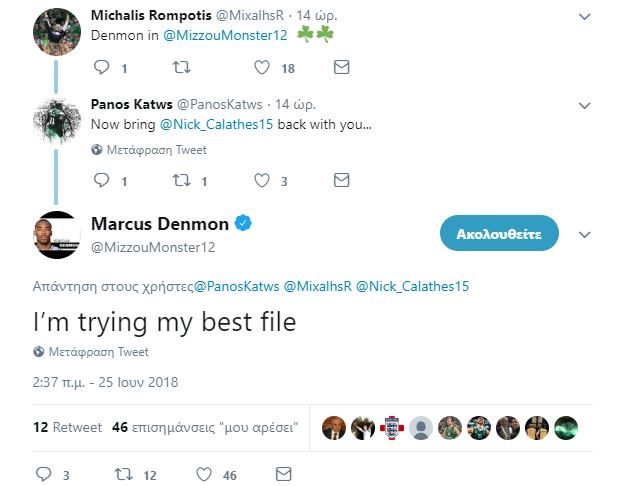Viewport: 618px width, 486px height.
Task: Click the Ακολουθείτε following button
Action: pyautogui.click(x=499, y=234)
